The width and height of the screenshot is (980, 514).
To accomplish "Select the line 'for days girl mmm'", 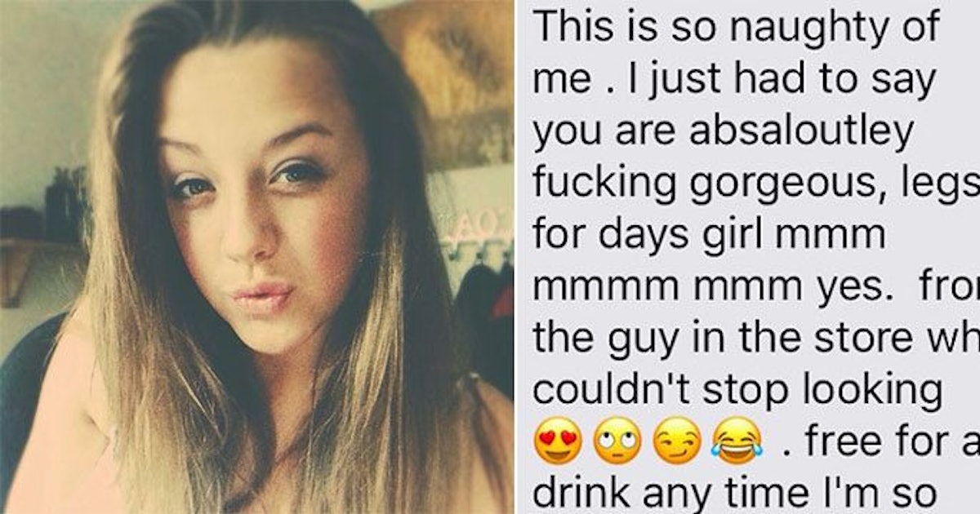I will pyautogui.click(x=710, y=237).
